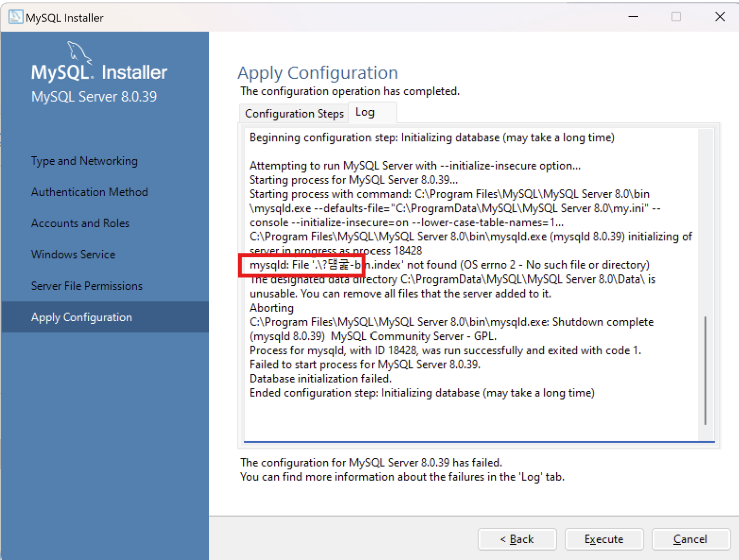Go to the Authentication Method step
Image resolution: width=739 pixels, height=560 pixels.
click(90, 192)
